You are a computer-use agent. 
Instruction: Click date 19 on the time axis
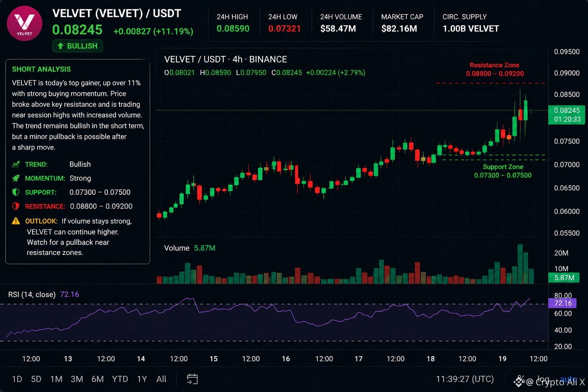coord(502,359)
